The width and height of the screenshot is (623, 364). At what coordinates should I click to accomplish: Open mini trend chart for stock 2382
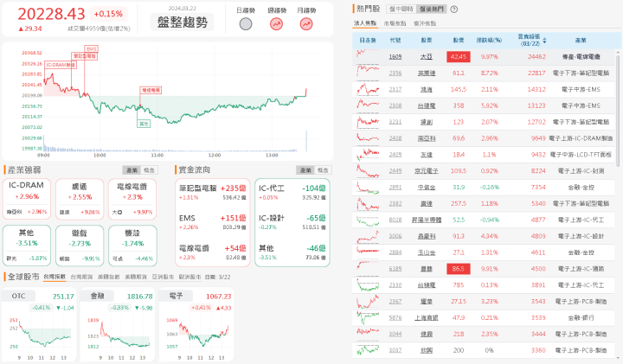coord(368,203)
